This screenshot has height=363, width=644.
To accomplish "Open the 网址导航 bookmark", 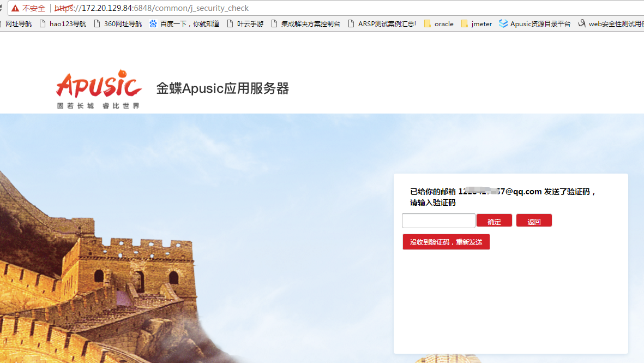I will coord(18,24).
